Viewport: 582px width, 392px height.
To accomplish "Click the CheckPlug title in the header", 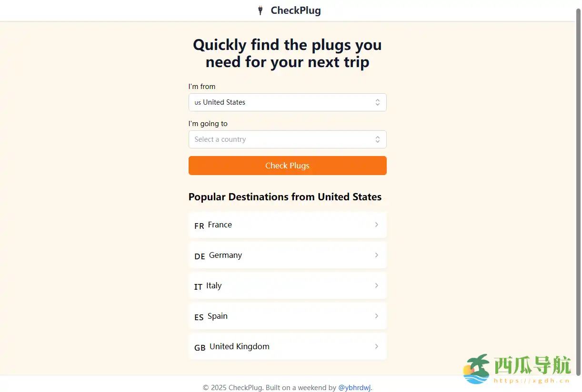I will pyautogui.click(x=295, y=10).
